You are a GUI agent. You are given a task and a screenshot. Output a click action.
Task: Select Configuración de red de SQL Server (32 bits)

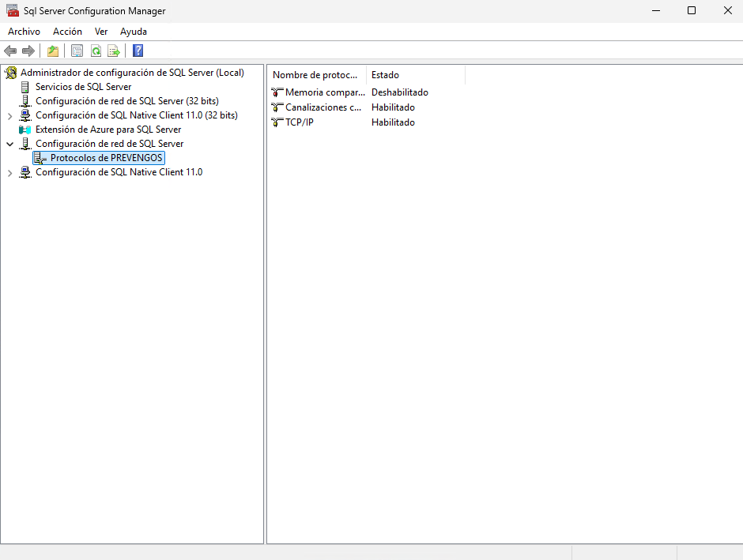tap(127, 101)
